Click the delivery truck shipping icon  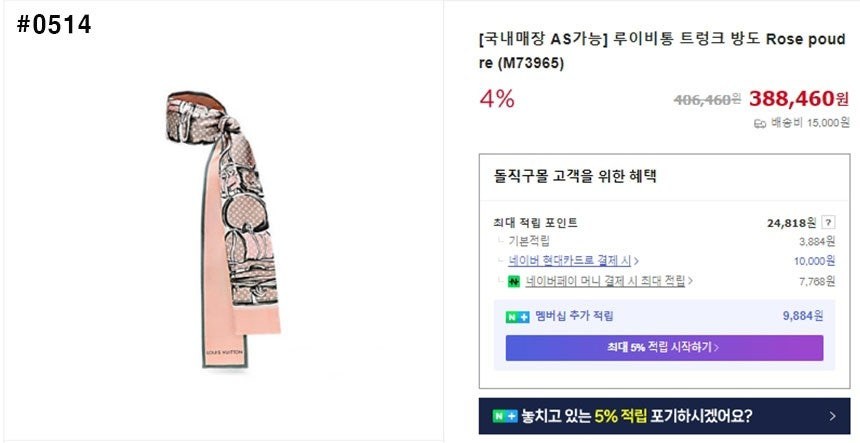(759, 123)
